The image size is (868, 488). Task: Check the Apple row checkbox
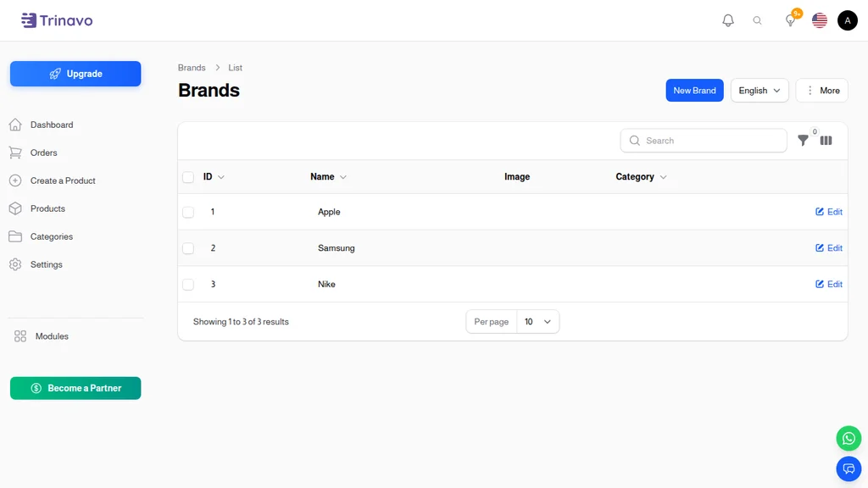click(188, 212)
